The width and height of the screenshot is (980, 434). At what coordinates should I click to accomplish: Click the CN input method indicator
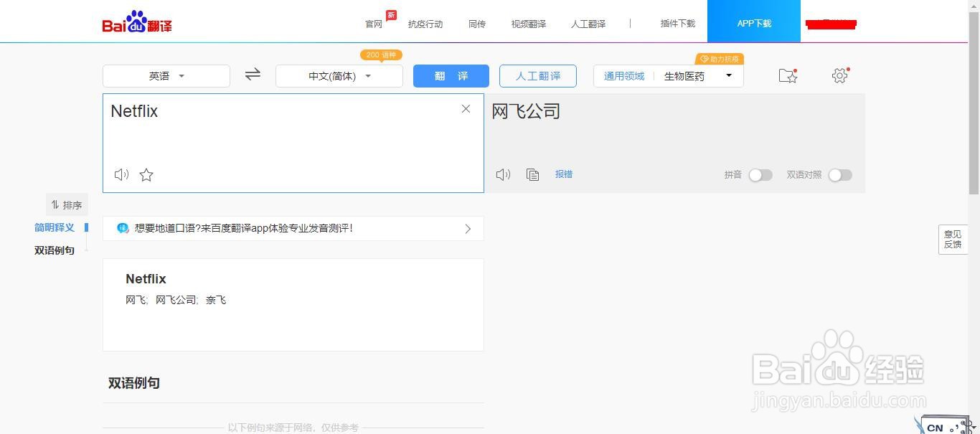(935, 428)
